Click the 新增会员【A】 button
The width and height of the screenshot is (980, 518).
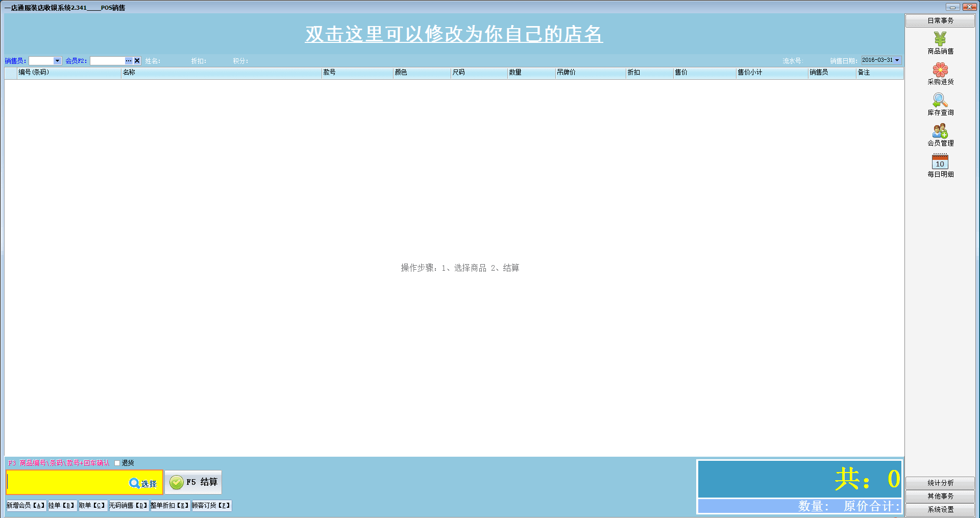(26, 505)
